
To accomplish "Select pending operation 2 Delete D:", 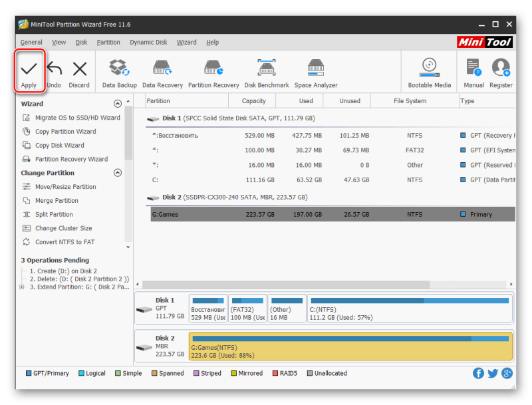I will [79, 279].
